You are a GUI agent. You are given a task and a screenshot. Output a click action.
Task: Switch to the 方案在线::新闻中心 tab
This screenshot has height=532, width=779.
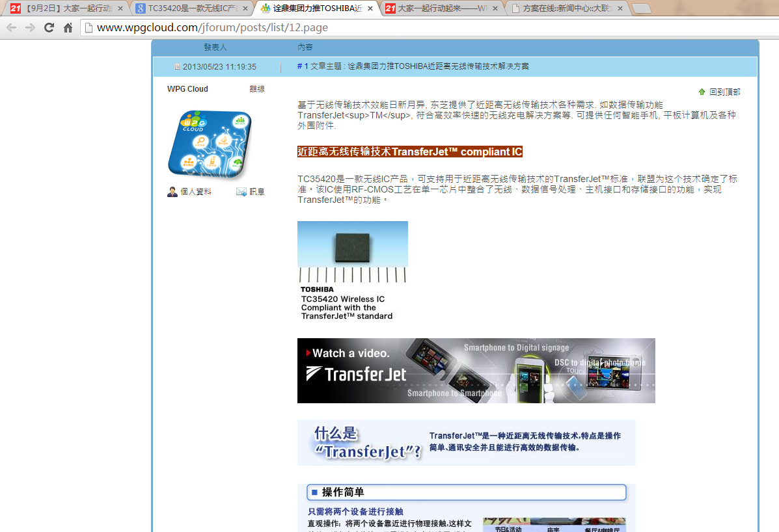[x=566, y=8]
